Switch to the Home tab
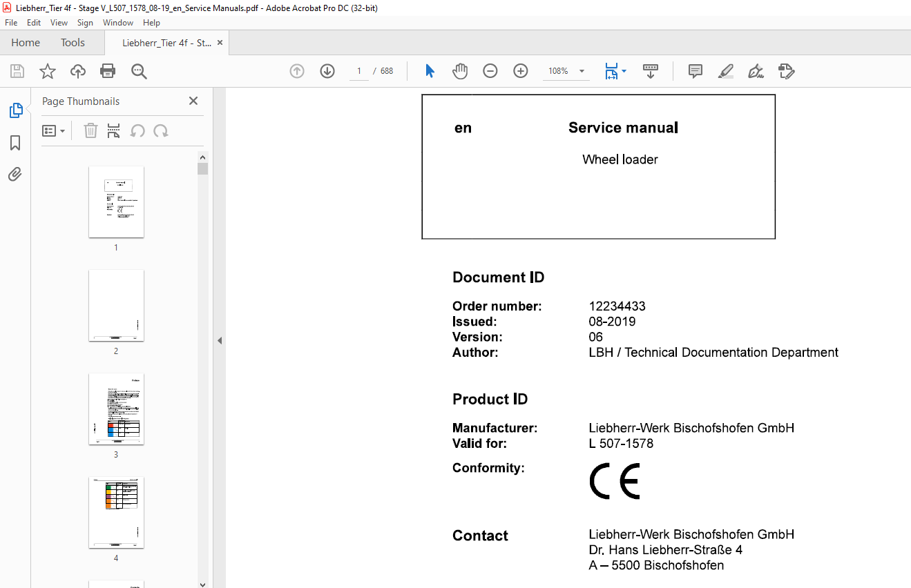Viewport: 911px width, 588px height. click(x=26, y=43)
